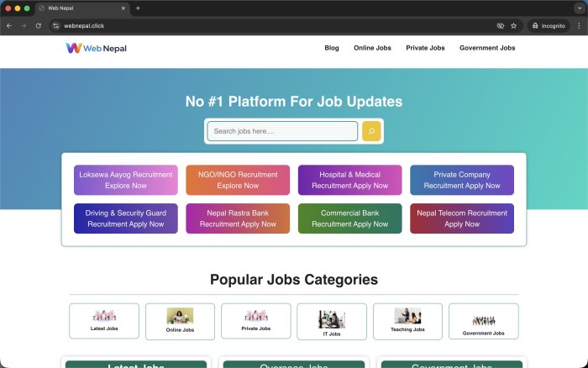Screen dimensions: 588x368
Task: Click No #1 Platform For Job Updates heading
Action: click(x=294, y=102)
